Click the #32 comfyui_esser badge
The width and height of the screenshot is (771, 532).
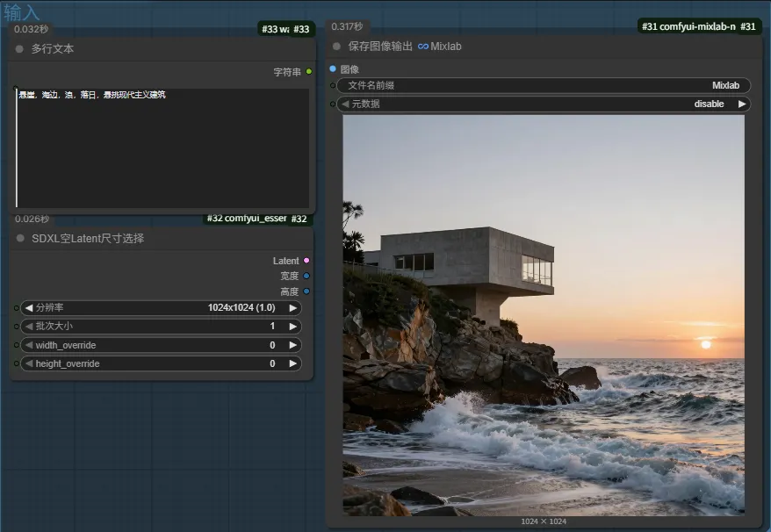click(257, 219)
